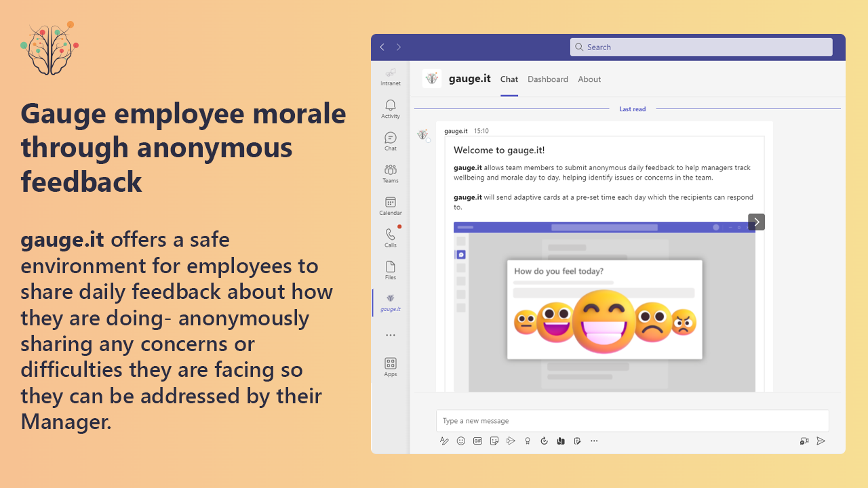
Task: Click the Search box in Teams
Action: tap(701, 47)
